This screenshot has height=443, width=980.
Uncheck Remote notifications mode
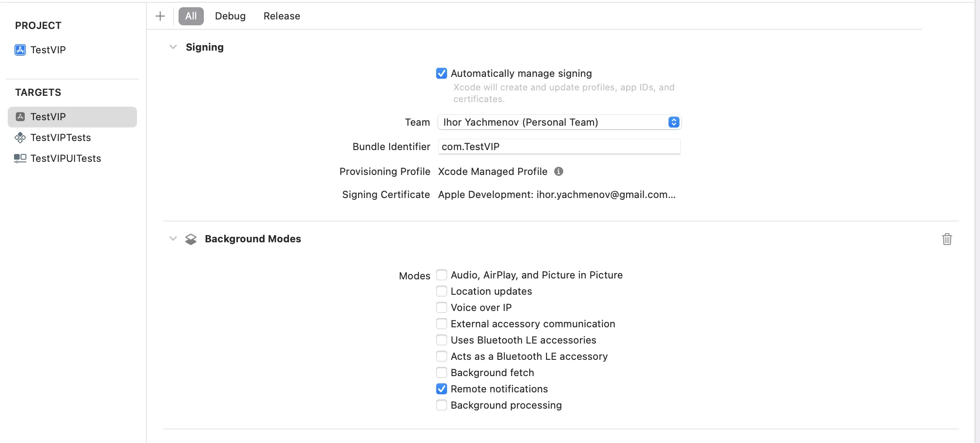[x=442, y=389]
